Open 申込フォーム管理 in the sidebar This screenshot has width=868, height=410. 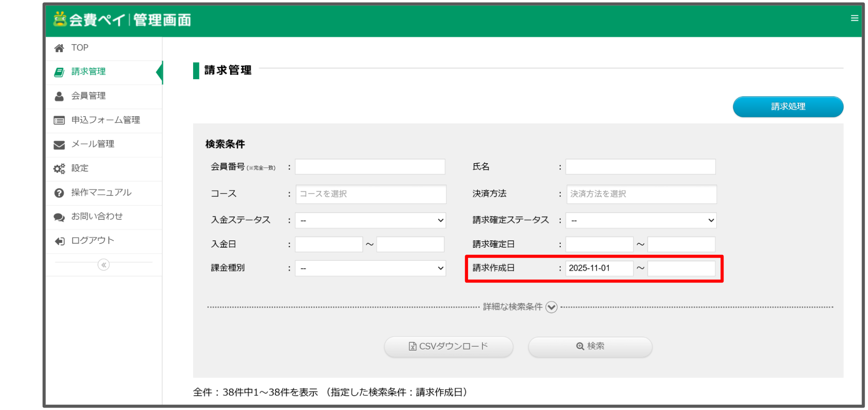(105, 120)
